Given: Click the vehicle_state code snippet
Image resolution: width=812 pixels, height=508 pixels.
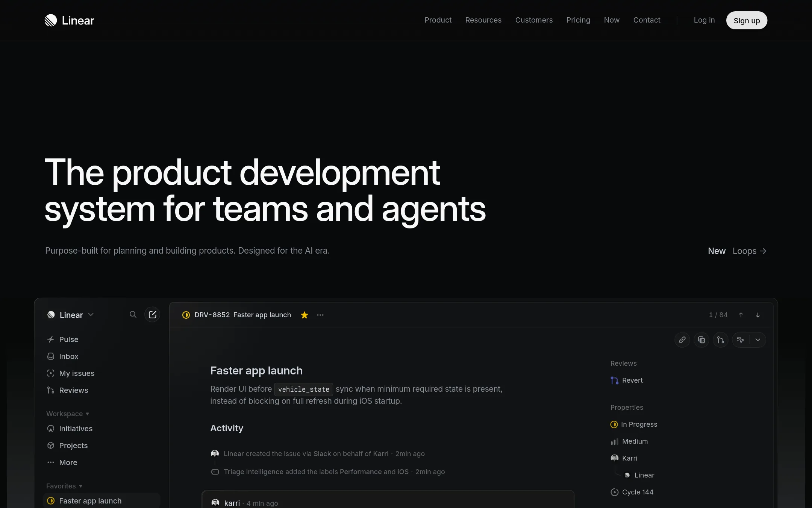Looking at the screenshot, I should (x=304, y=389).
